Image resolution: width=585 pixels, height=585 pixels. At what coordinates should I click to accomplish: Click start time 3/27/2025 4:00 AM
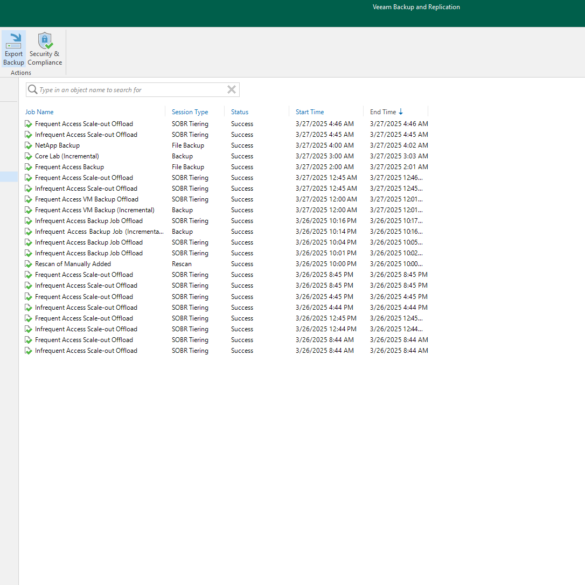click(325, 146)
